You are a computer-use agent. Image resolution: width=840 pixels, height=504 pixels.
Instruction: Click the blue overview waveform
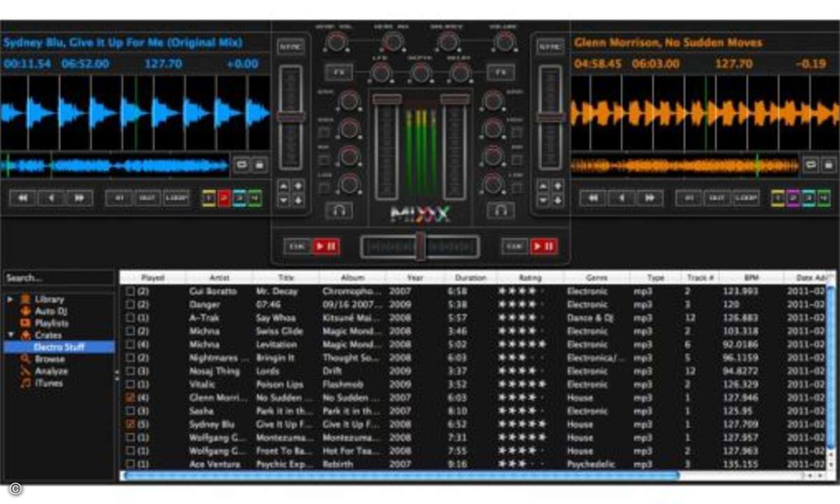click(115, 166)
